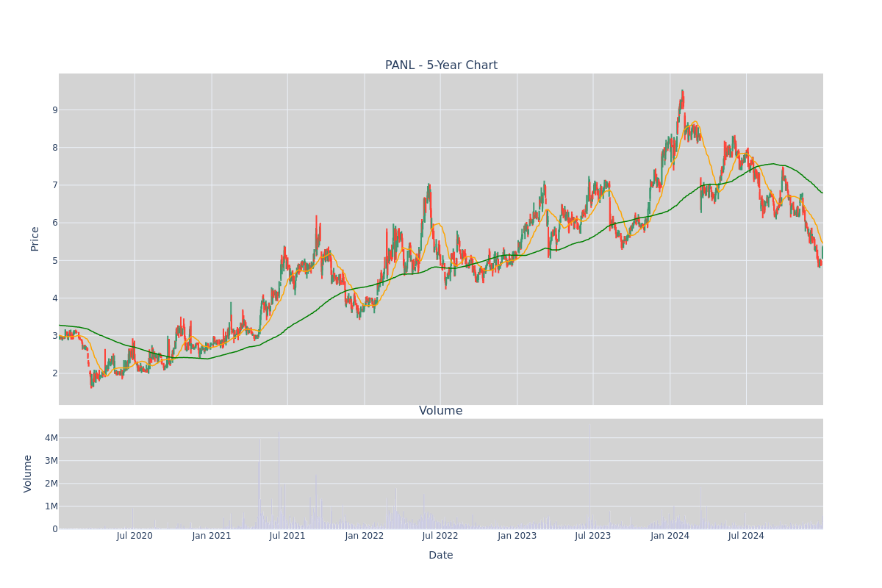Screen dimensions: 882x588
Task: Click the price axis value 9
Action: (x=54, y=110)
